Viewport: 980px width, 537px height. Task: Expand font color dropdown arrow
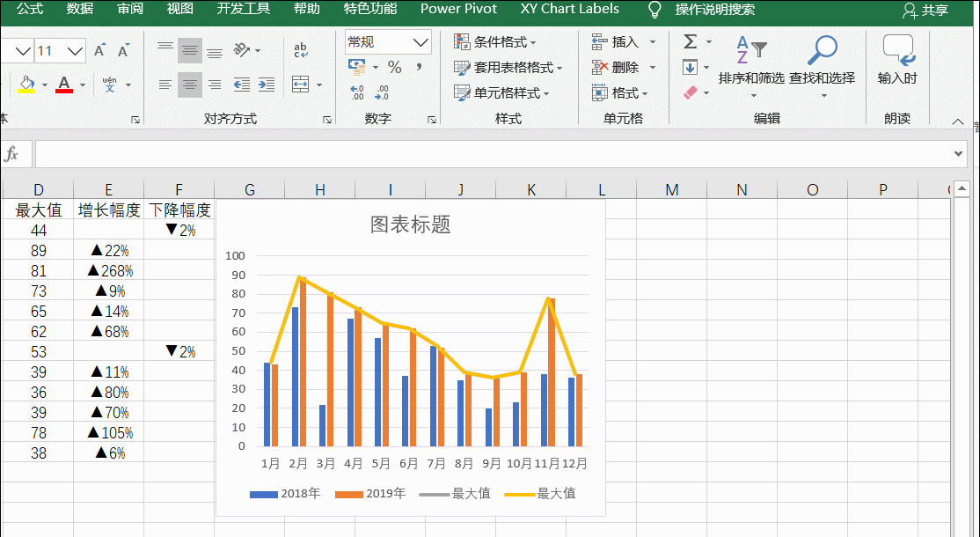coord(83,85)
